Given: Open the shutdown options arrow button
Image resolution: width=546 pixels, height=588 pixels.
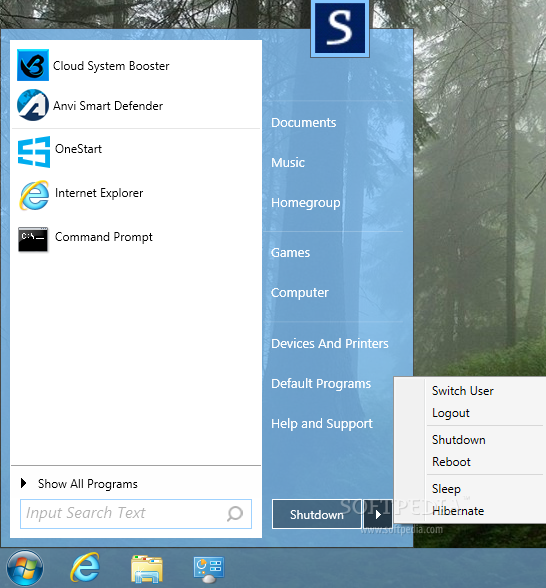Looking at the screenshot, I should tap(378, 514).
